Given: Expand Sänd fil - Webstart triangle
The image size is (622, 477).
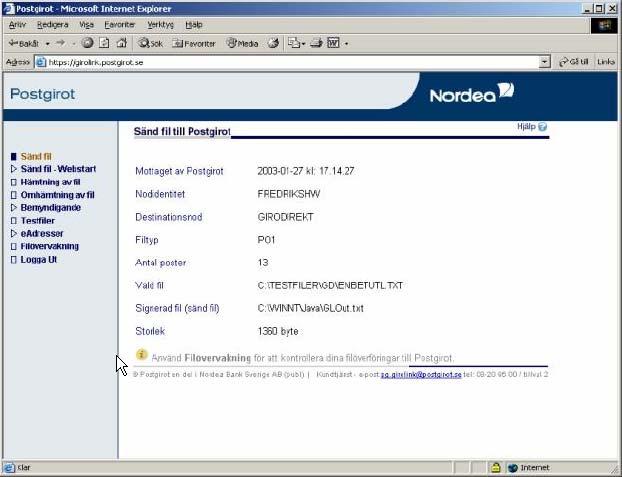Looking at the screenshot, I should coord(13,169).
